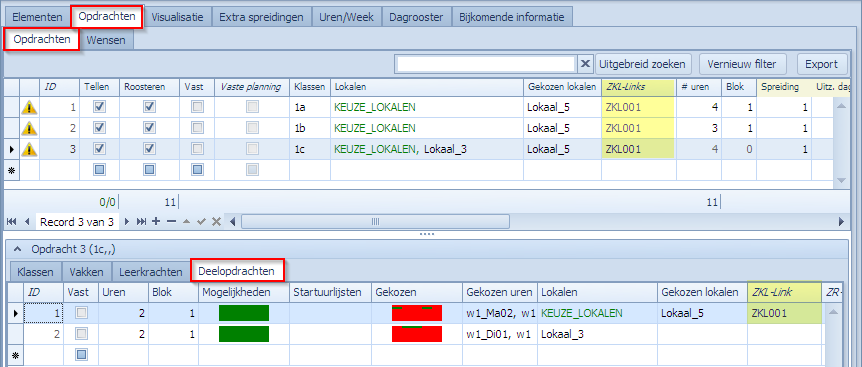Click red Gekozen bar of deelopdracht 1
Viewport: 862px width, 367px height.
point(417,313)
